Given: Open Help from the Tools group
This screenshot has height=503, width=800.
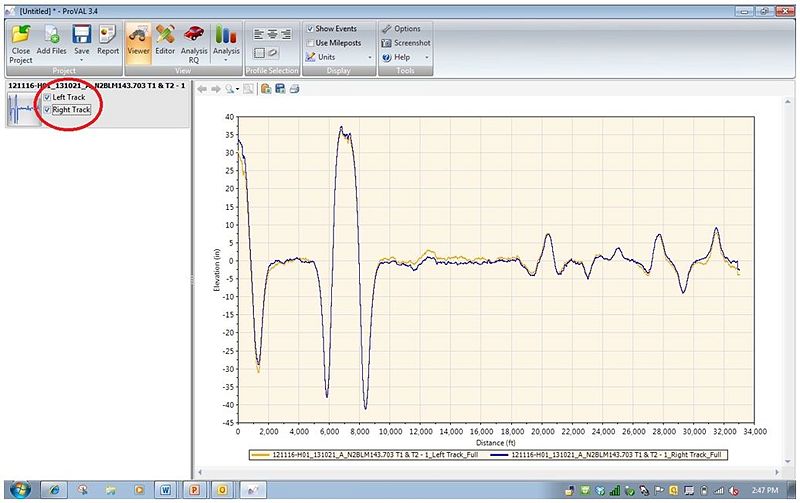Looking at the screenshot, I should tap(396, 58).
